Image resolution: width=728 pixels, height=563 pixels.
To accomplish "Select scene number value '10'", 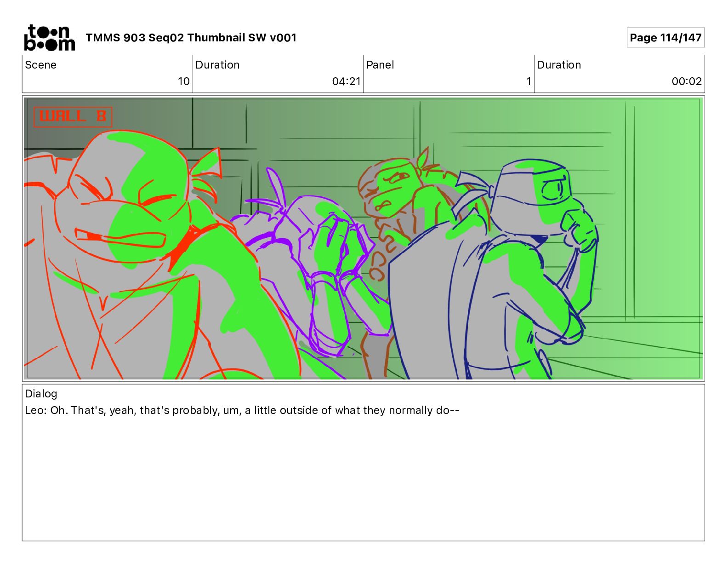I will (184, 81).
